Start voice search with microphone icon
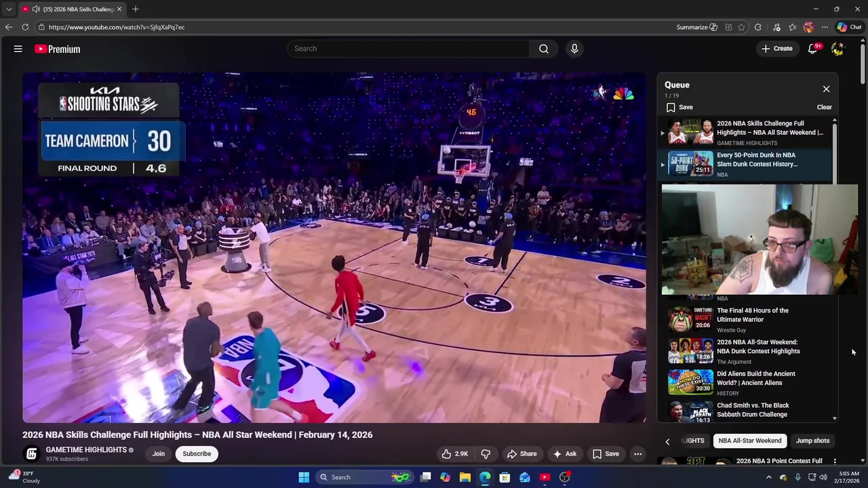Screen dimensions: 868x488 (x=574, y=49)
